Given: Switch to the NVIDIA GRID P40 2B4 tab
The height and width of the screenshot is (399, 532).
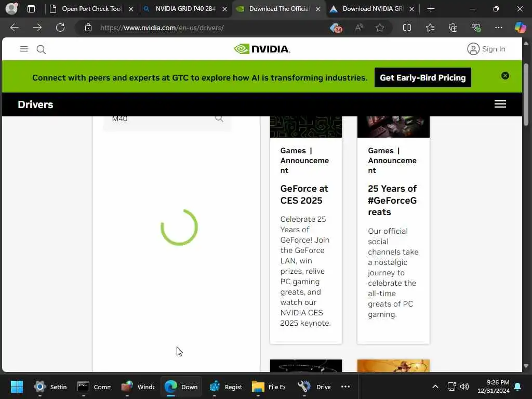Looking at the screenshot, I should [185, 9].
